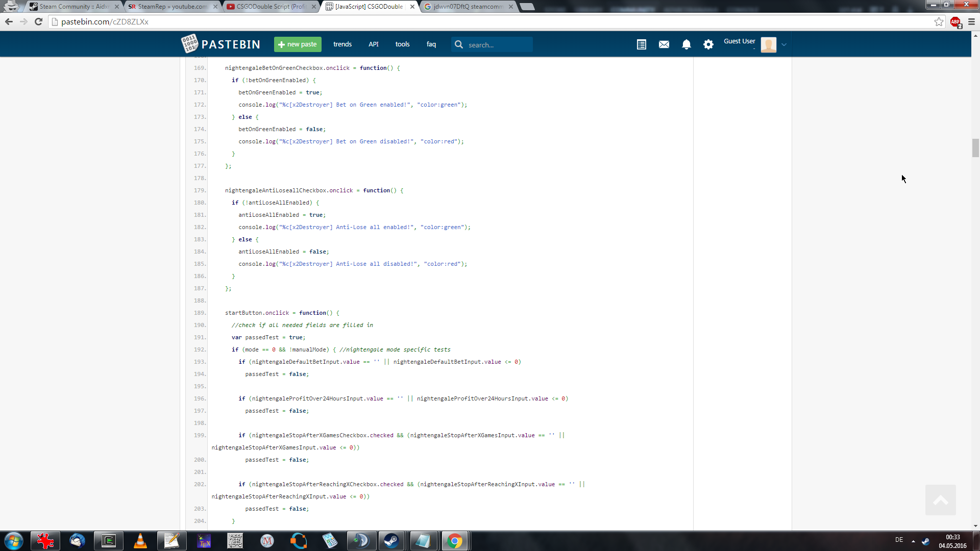980x551 pixels.
Task: Open the Chrome menu
Action: coord(971,22)
